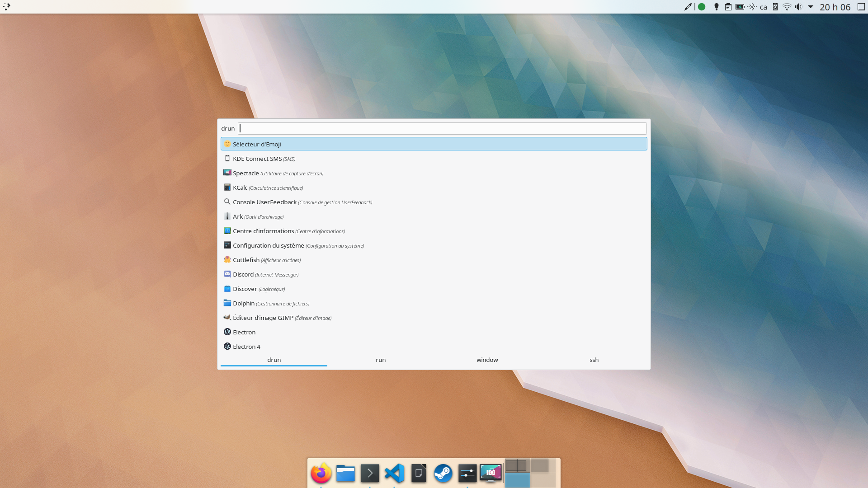Open Visual Studio Code in dock
This screenshot has height=488, width=868.
coord(394,473)
